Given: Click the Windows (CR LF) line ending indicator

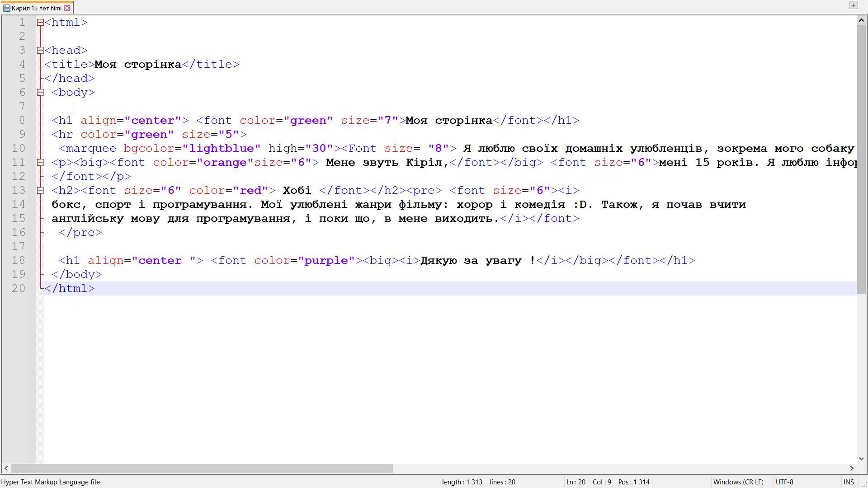Looking at the screenshot, I should click(x=738, y=482).
